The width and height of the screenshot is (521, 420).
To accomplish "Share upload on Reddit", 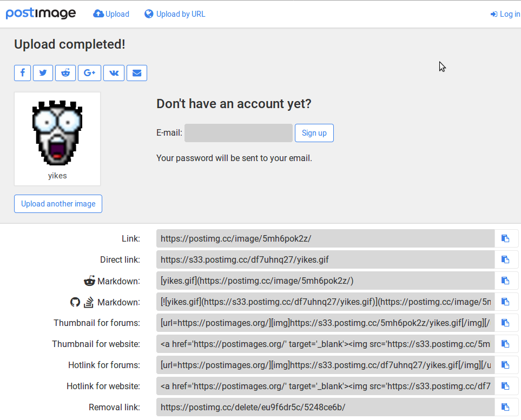I will point(65,73).
